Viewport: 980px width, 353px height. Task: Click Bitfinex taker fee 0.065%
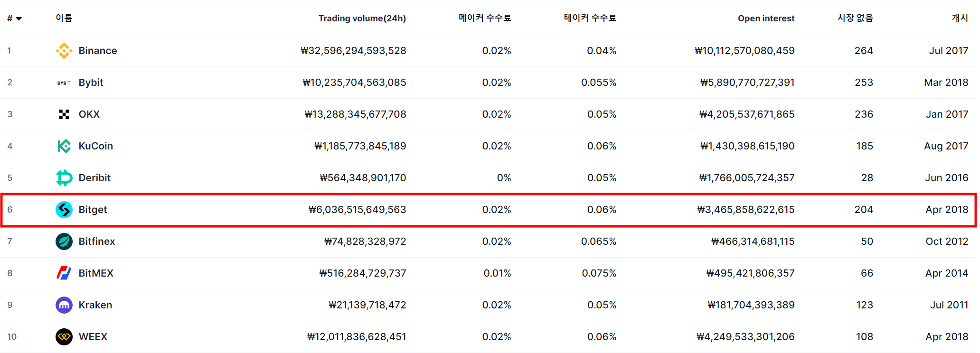[599, 242]
